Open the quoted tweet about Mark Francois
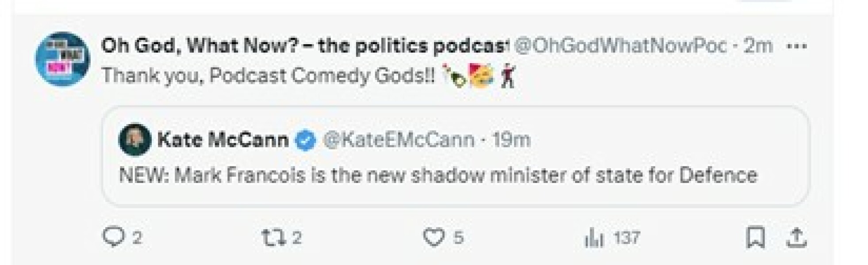The height and width of the screenshot is (265, 868). click(438, 175)
